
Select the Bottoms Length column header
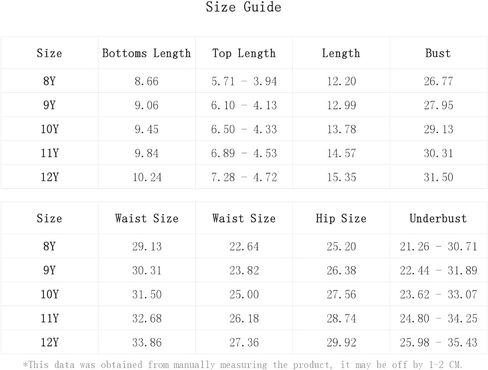coord(146,53)
